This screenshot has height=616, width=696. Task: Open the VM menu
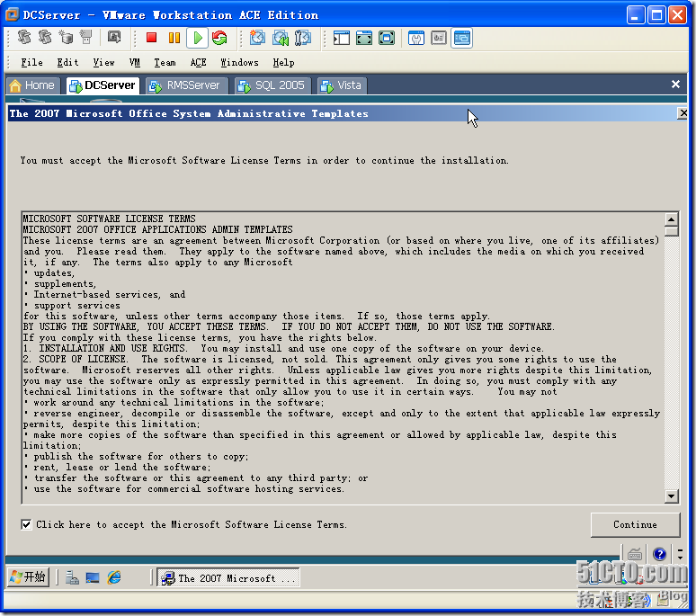[135, 63]
